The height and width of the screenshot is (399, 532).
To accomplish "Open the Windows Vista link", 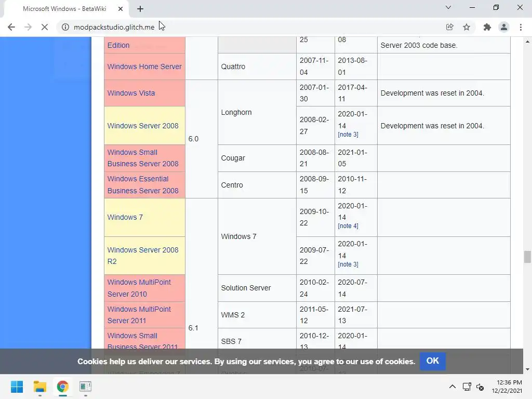I will [131, 93].
